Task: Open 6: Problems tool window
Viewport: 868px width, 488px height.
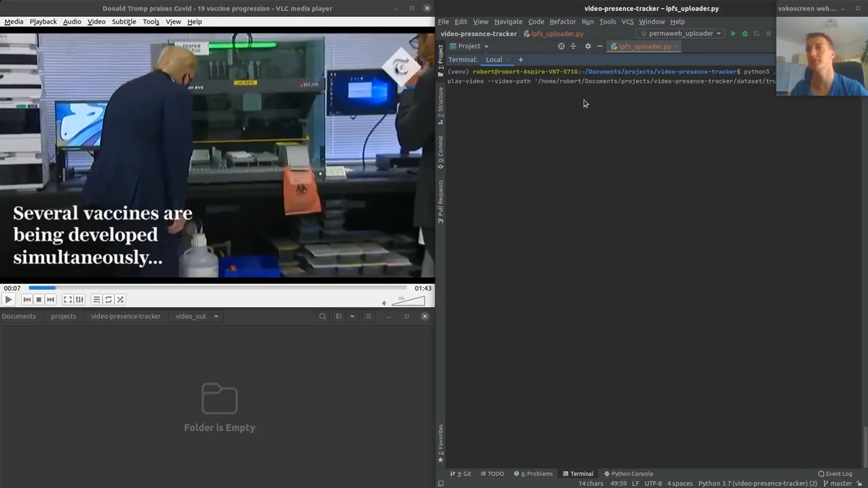Action: [534, 474]
